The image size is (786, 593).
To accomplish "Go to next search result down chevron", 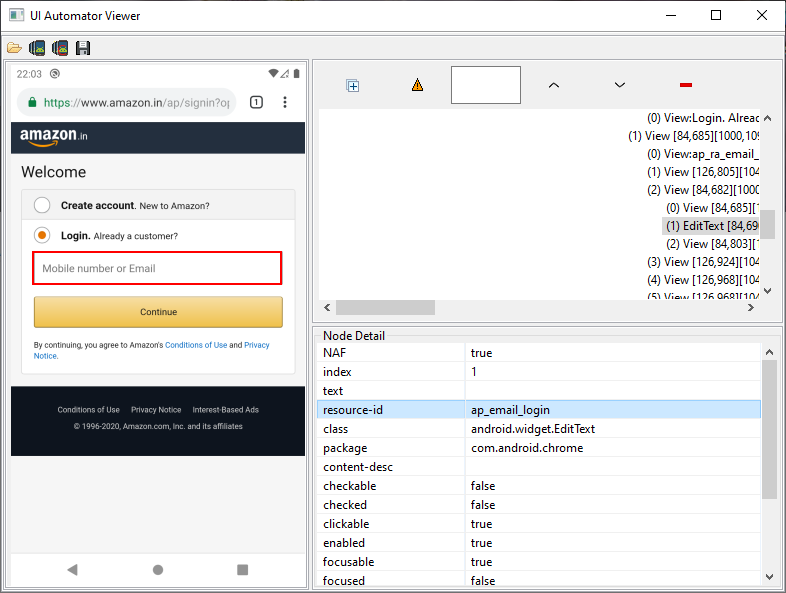I will [x=620, y=85].
